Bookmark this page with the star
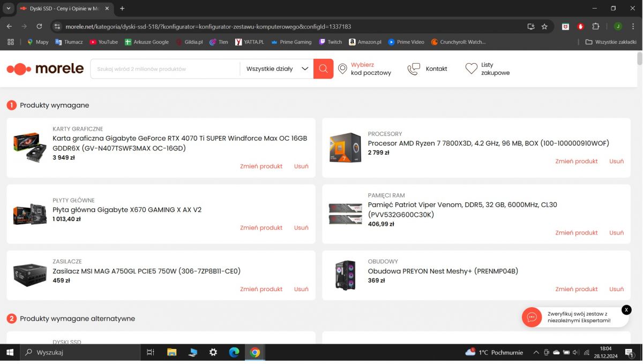Viewport: 643px width, 364px height. 544,26
